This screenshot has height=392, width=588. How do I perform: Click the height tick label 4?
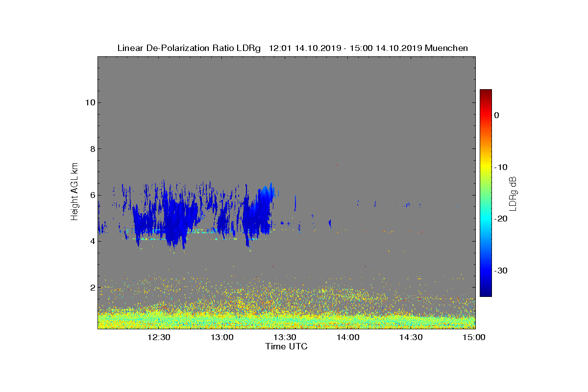click(92, 241)
